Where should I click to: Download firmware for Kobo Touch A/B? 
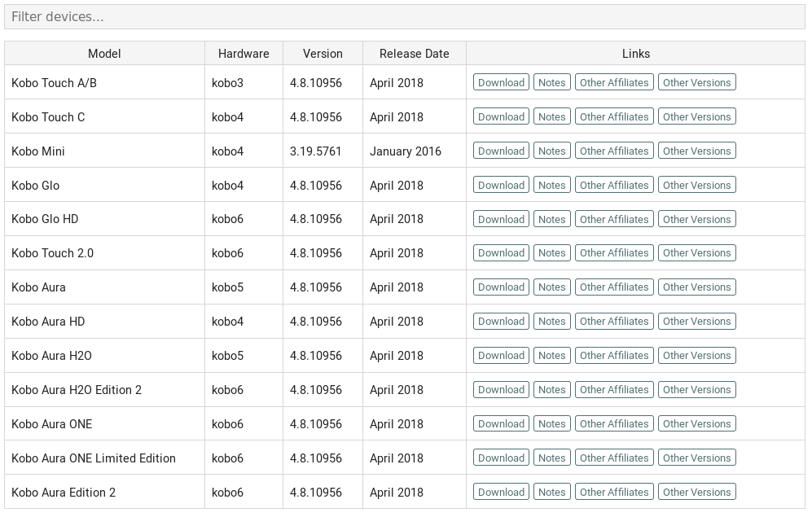501,82
